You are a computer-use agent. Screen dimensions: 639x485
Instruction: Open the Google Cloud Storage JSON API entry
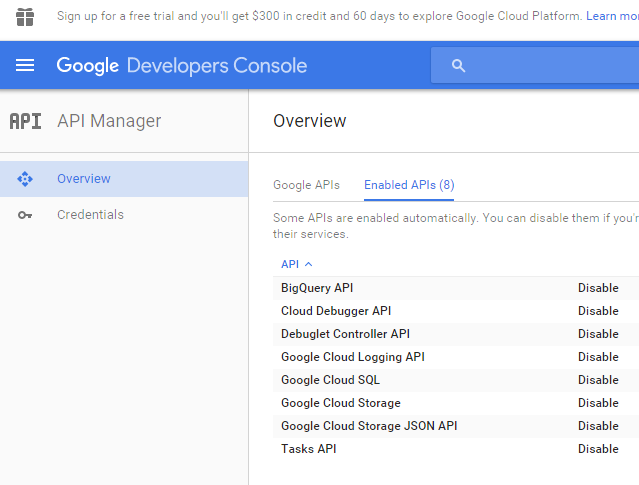pos(369,426)
